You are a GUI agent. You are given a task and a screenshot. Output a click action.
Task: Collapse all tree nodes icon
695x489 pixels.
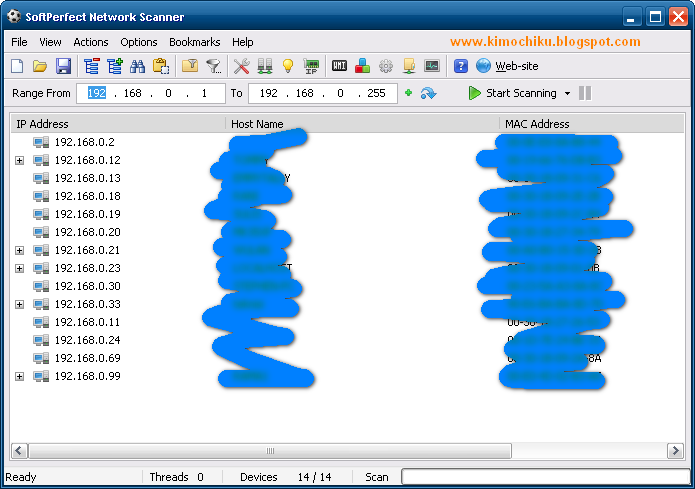[92, 67]
